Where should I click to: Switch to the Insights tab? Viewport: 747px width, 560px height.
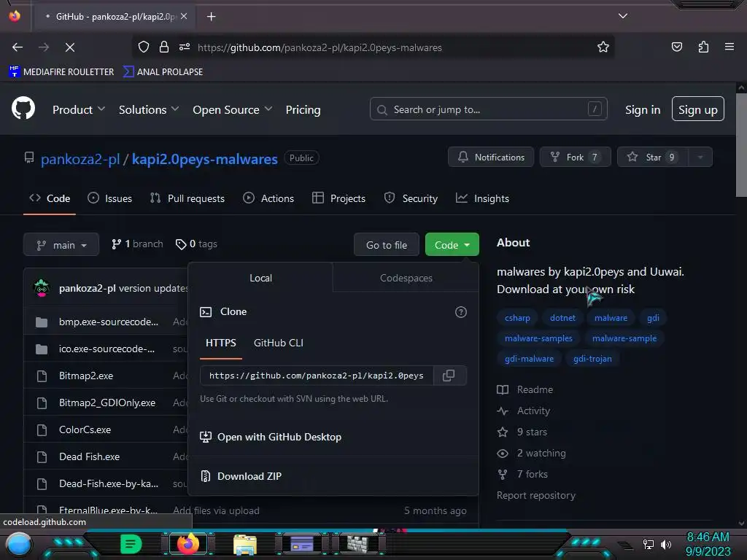pos(482,198)
